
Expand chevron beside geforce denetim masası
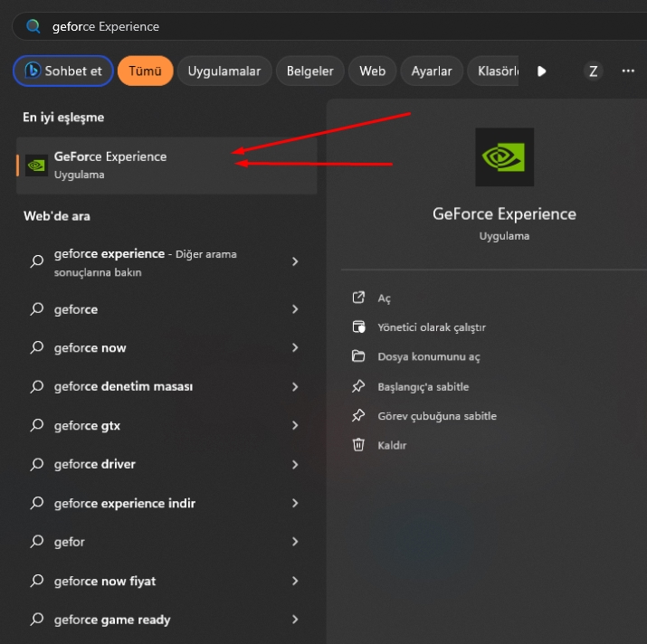[295, 386]
